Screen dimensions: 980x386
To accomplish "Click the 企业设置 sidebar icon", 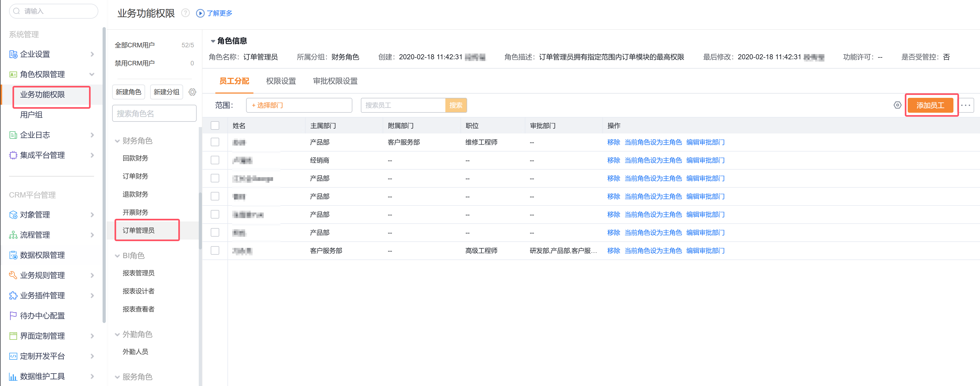I will tap(13, 54).
